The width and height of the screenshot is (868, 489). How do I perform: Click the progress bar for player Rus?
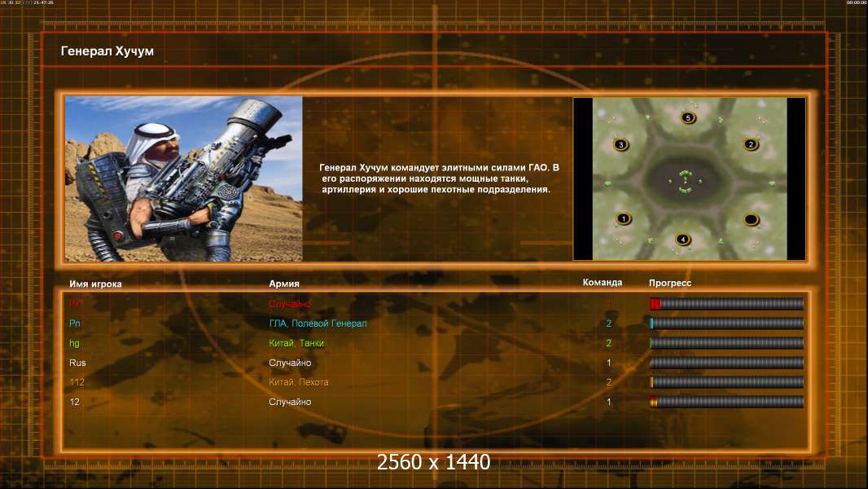(x=726, y=363)
